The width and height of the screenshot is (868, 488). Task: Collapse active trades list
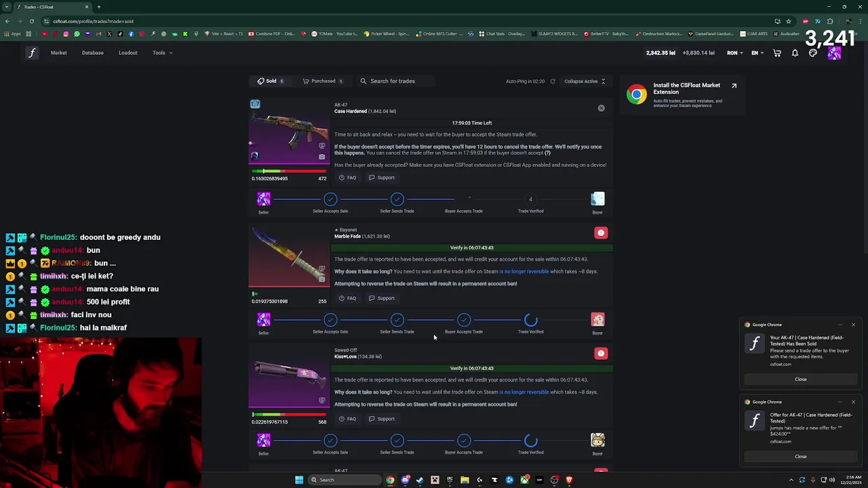(585, 81)
